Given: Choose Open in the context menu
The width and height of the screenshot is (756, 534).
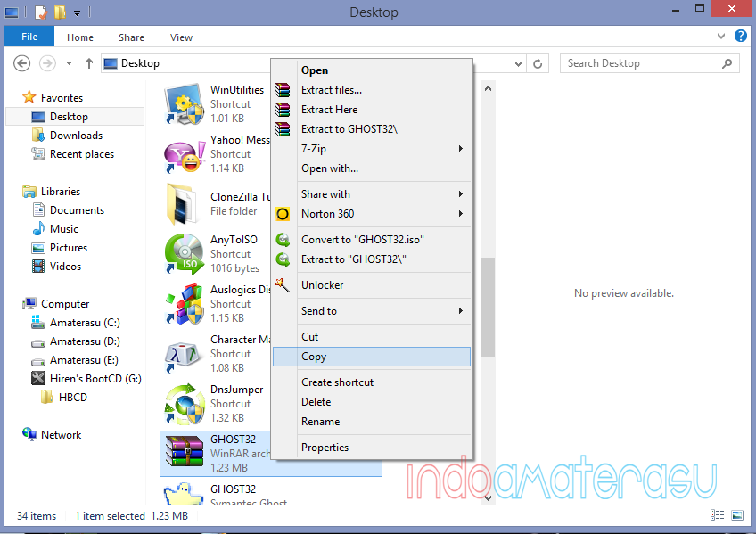Looking at the screenshot, I should pos(371,70).
